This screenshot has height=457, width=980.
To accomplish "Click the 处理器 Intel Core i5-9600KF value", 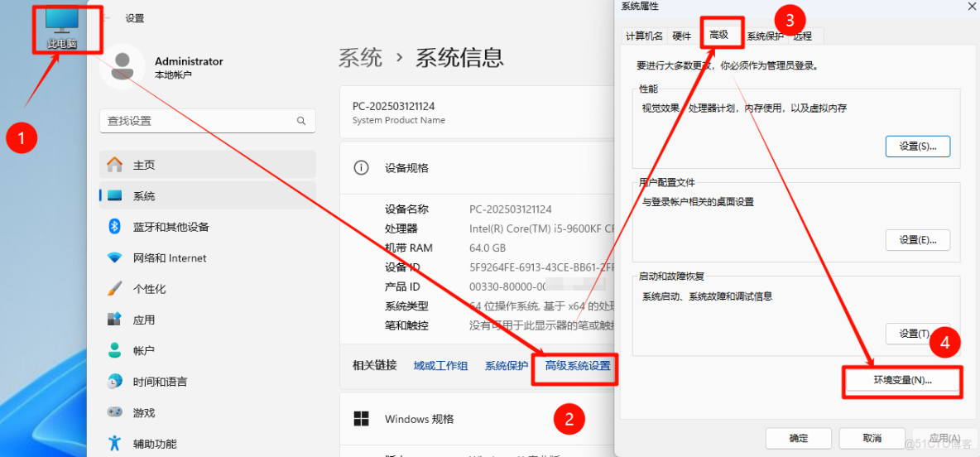I will (x=542, y=228).
